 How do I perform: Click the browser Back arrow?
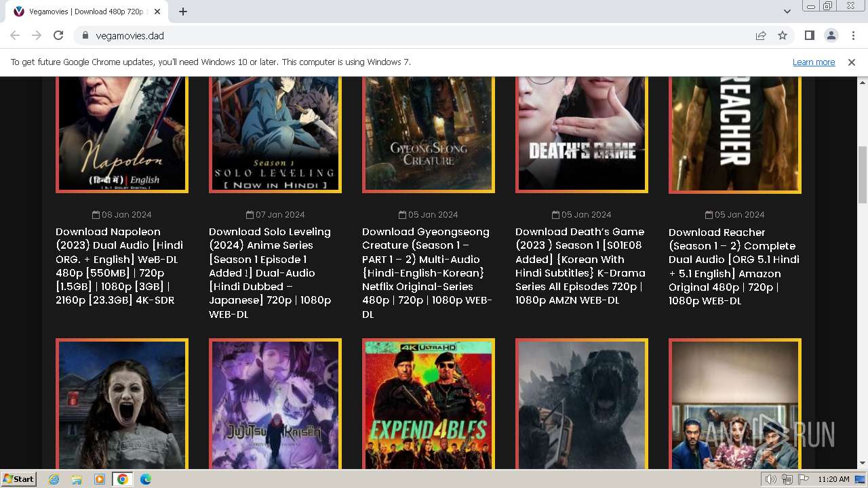tap(15, 35)
